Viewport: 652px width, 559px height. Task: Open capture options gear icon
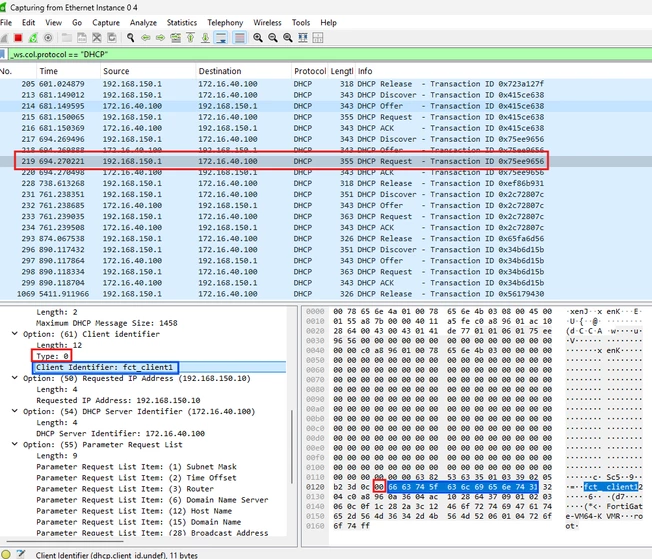pyautogui.click(x=48, y=38)
